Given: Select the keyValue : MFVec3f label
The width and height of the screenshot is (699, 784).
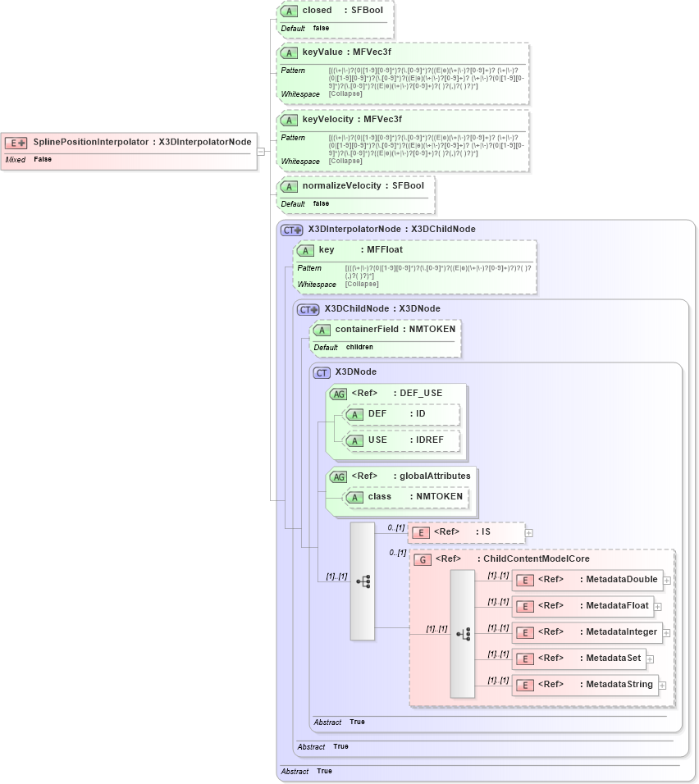Looking at the screenshot, I should point(347,52).
